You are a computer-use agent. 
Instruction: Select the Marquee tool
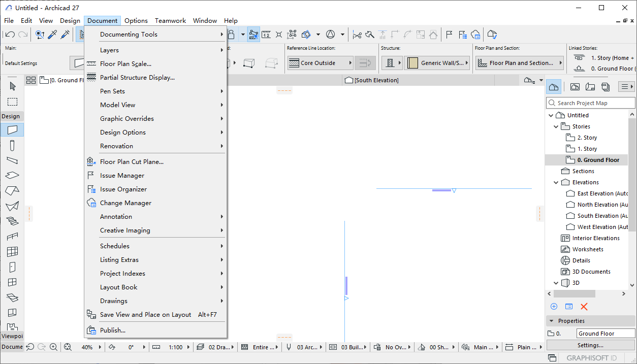click(13, 102)
